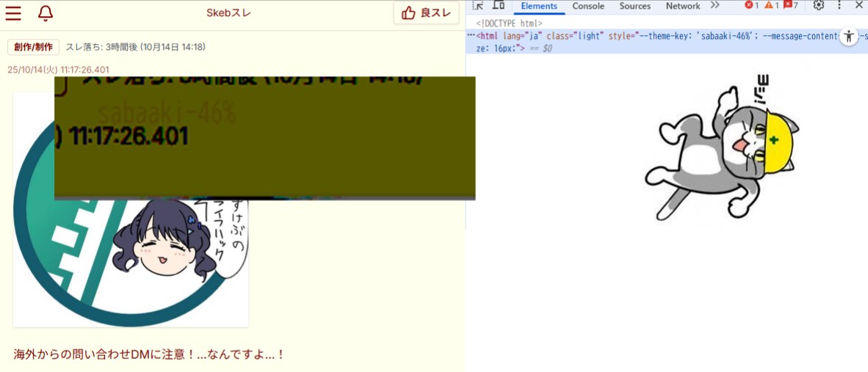Click the accessibility figure floating button

pyautogui.click(x=849, y=36)
